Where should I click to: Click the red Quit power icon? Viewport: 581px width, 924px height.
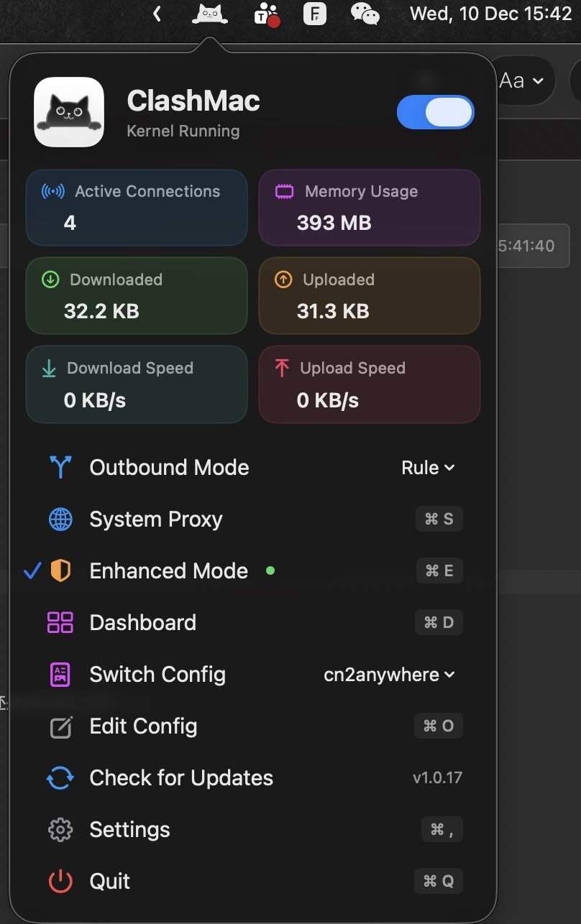tap(60, 882)
